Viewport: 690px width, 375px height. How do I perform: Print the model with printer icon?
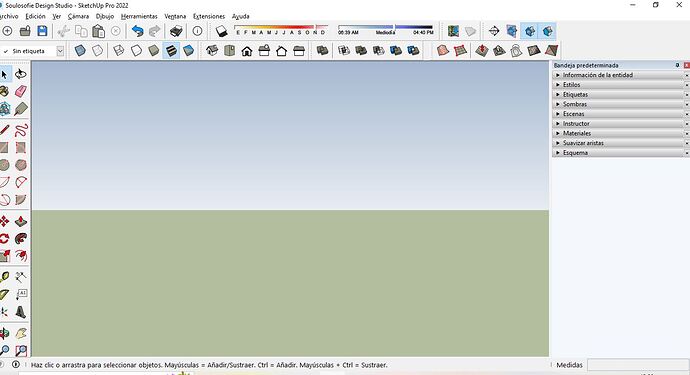pos(176,31)
